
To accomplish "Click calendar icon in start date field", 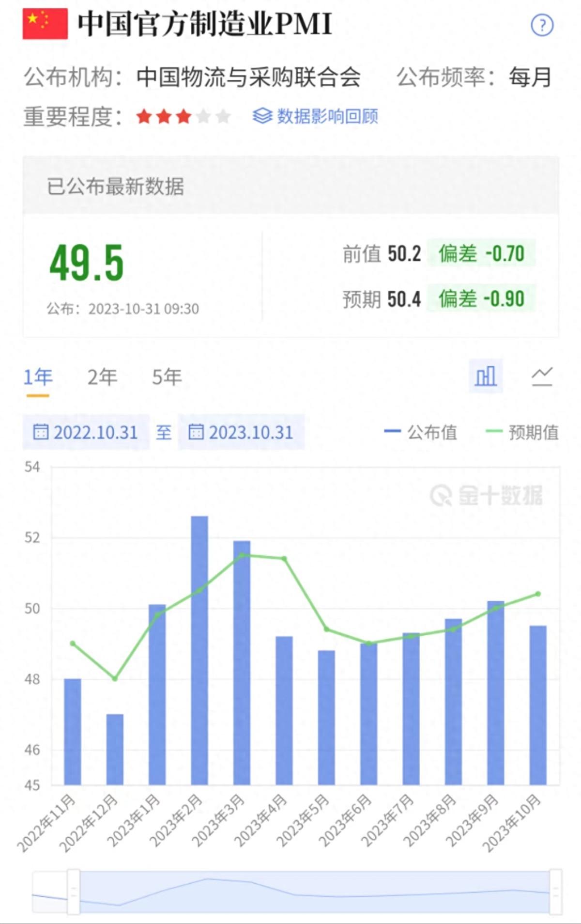I will (x=41, y=432).
